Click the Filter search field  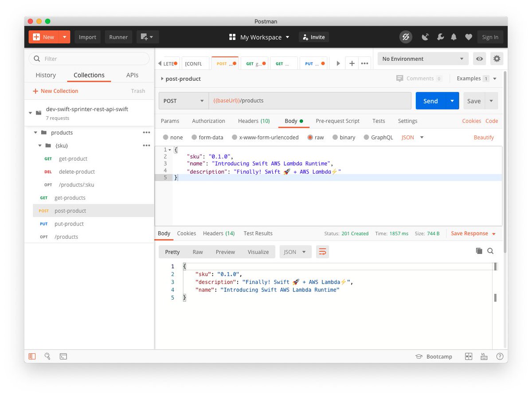[89, 59]
